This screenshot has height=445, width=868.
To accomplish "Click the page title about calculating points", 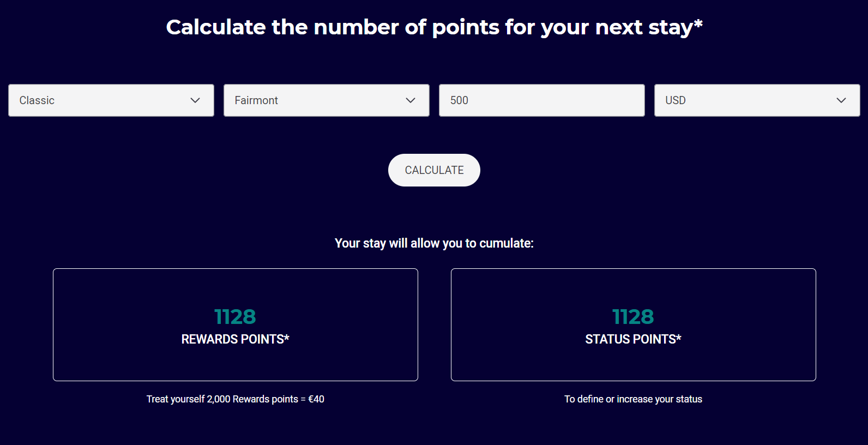I will tap(434, 27).
